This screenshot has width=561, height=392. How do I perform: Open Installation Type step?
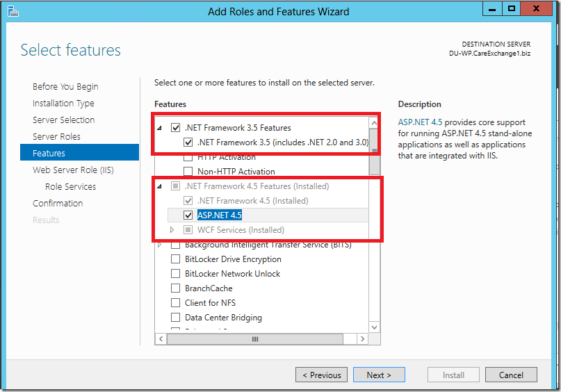(x=63, y=104)
